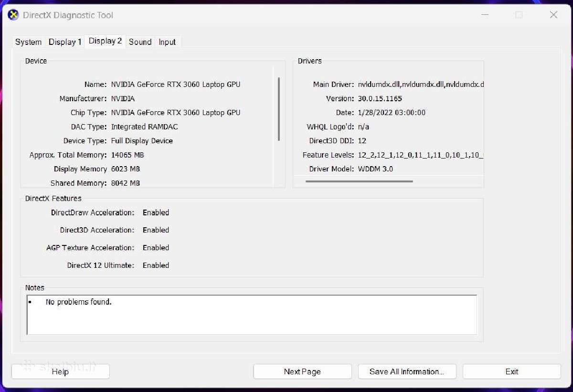The image size is (573, 392).
Task: Close the DirectX Diagnostic Tool window
Action: (553, 15)
